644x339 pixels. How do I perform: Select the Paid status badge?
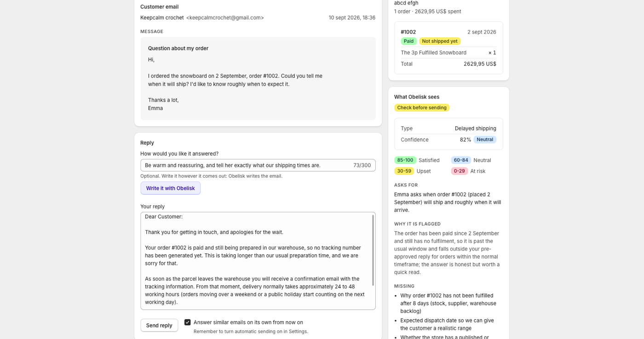[408, 41]
